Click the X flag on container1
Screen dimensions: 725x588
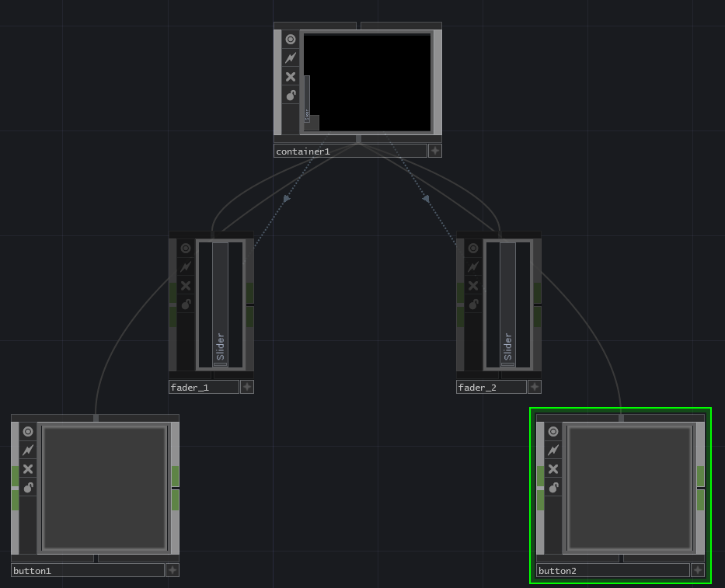[x=291, y=77]
